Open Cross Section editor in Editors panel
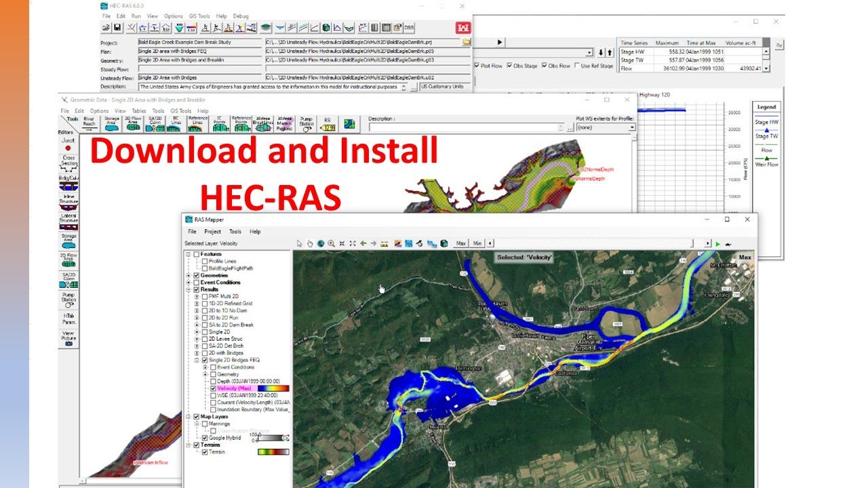The image size is (868, 488). tap(68, 163)
